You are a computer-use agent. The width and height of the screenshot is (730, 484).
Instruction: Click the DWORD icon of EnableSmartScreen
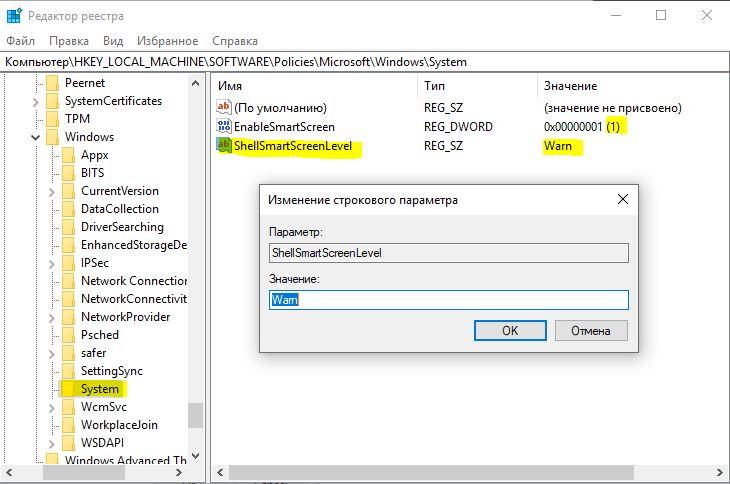pos(224,126)
